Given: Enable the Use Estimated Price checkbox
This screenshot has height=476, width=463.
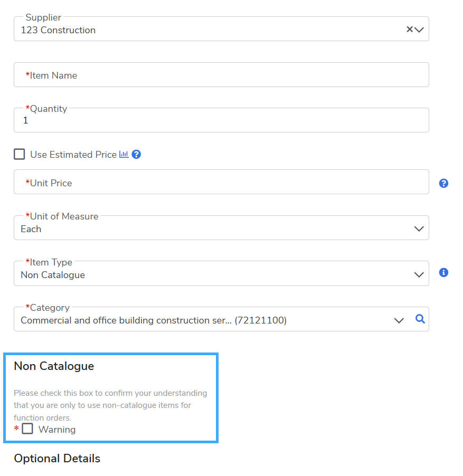Looking at the screenshot, I should pos(20,154).
